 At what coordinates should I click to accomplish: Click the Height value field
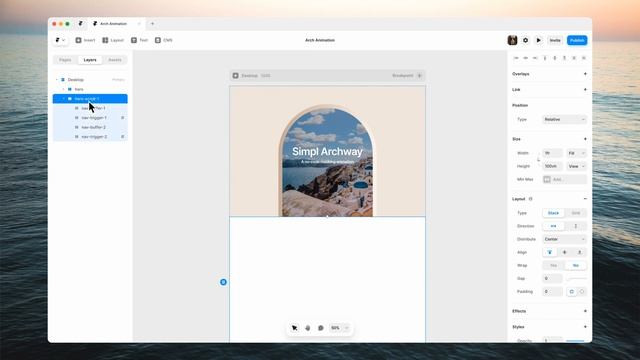point(552,166)
